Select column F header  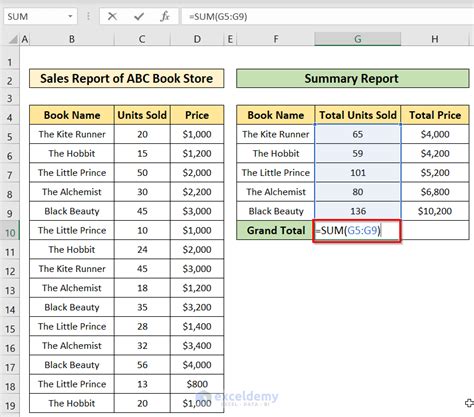(276, 39)
